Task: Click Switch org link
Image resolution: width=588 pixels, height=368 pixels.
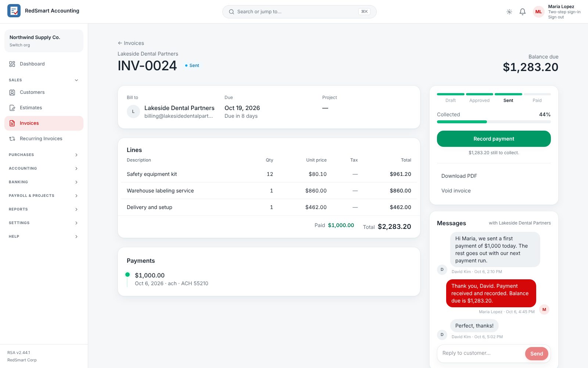Action: point(20,45)
